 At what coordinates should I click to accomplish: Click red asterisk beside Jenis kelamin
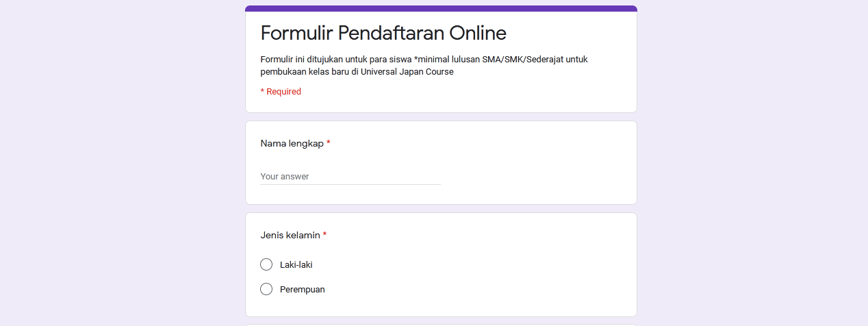point(325,235)
